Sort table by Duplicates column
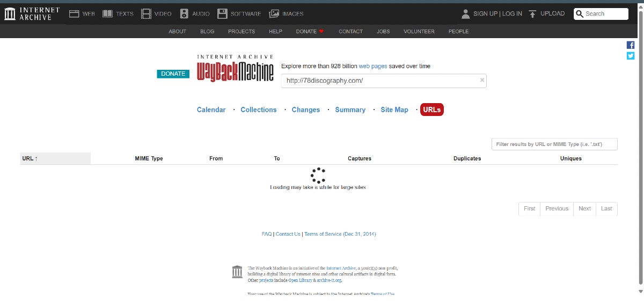This screenshot has width=644, height=305. 467,158
